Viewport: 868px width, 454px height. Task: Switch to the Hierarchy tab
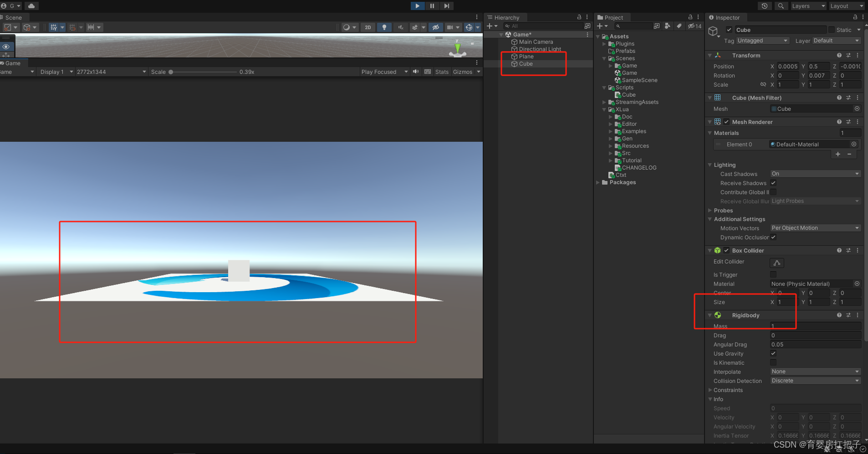coord(506,17)
